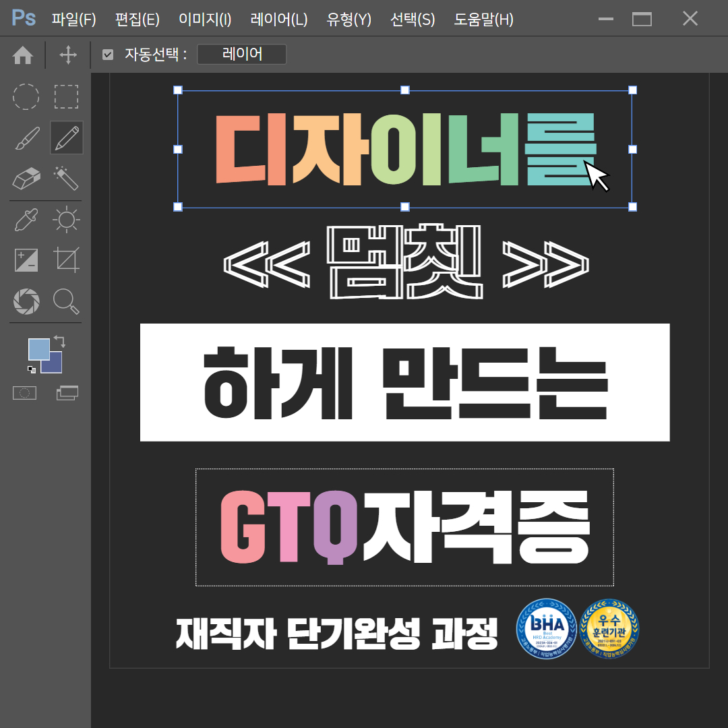Open the 파일(F) menu
The width and height of the screenshot is (728, 728).
(x=73, y=20)
